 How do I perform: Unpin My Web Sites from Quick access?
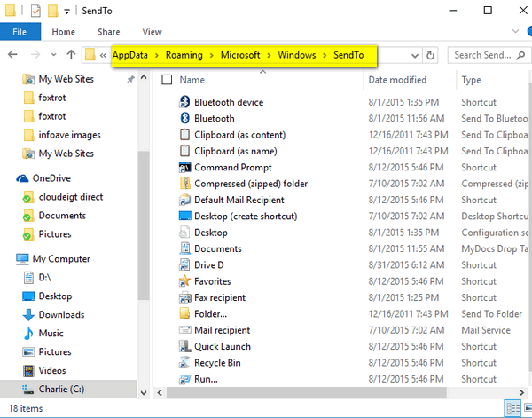click(x=130, y=80)
